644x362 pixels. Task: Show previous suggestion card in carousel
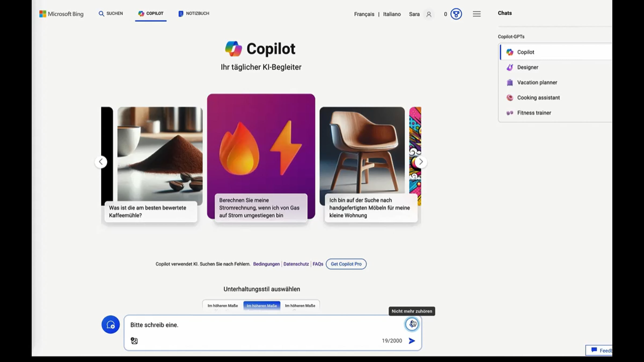click(101, 162)
